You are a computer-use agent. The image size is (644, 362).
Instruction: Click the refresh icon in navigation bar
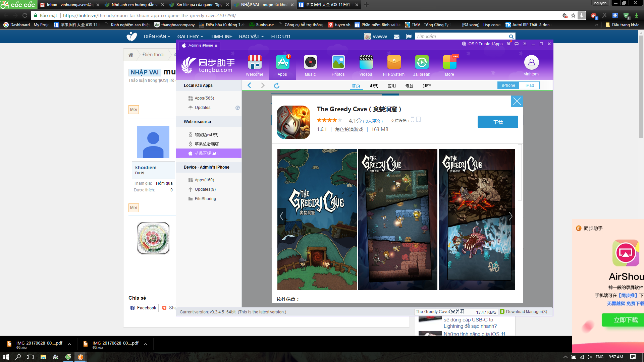click(277, 85)
